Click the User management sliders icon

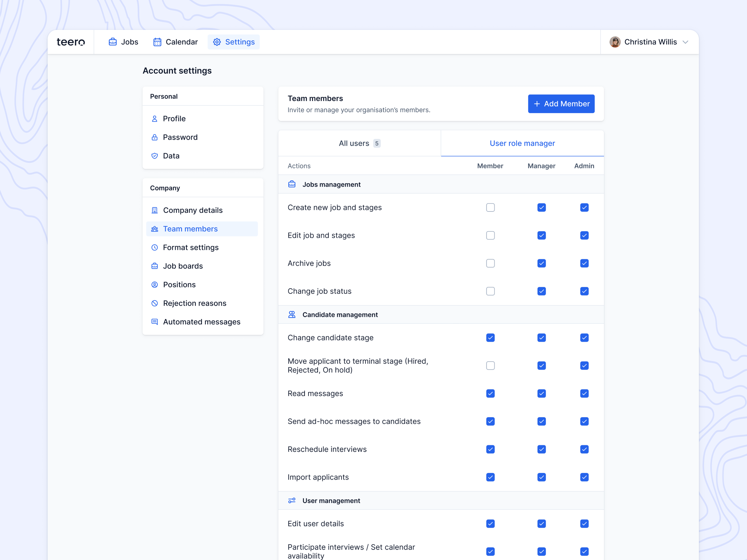(292, 500)
